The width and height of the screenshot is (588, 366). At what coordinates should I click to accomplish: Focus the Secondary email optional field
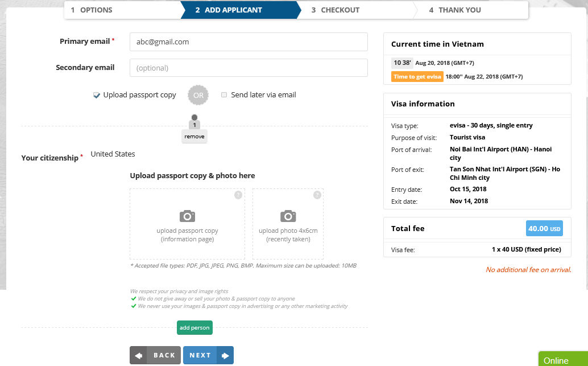pyautogui.click(x=249, y=68)
